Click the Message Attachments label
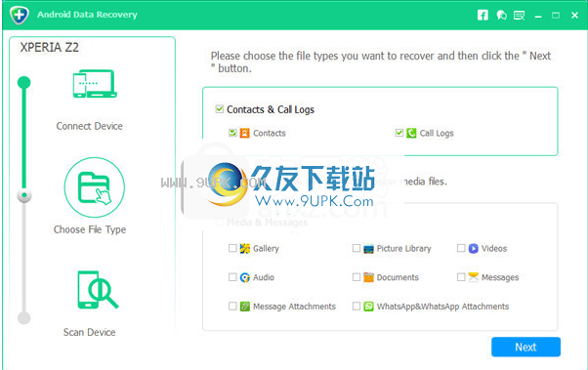 [294, 307]
